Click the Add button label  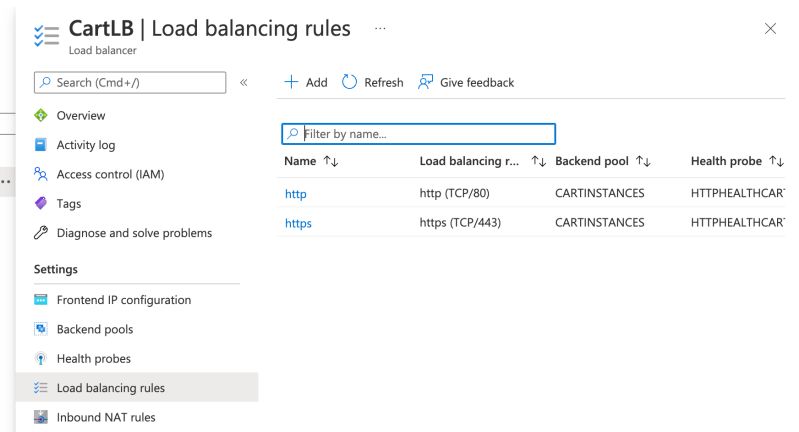coord(316,83)
